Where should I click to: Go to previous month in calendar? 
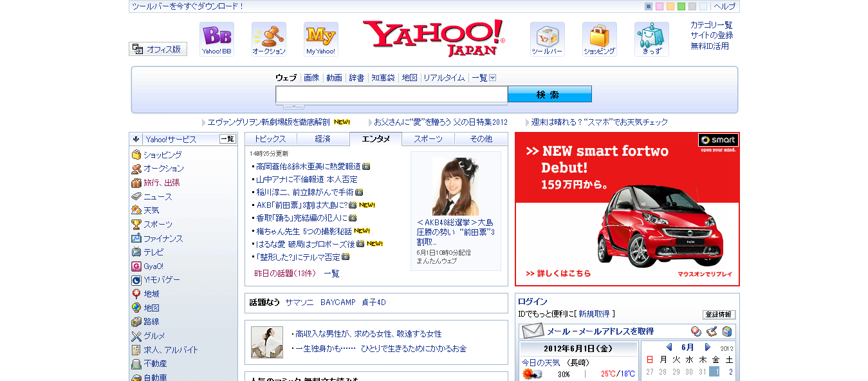coord(669,348)
